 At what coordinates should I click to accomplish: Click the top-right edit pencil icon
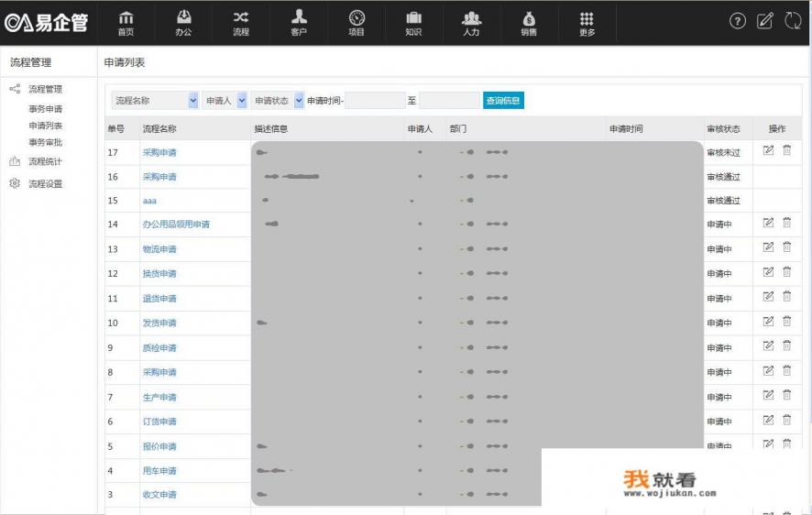pyautogui.click(x=765, y=21)
